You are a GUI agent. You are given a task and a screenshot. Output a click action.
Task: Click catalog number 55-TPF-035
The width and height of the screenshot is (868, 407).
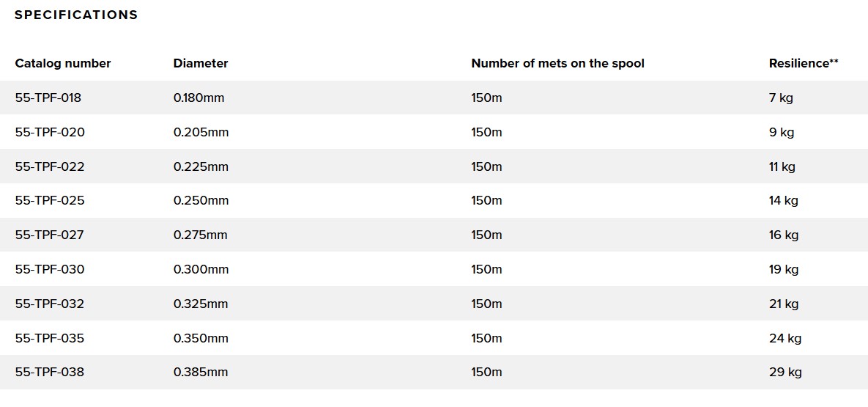(50, 338)
